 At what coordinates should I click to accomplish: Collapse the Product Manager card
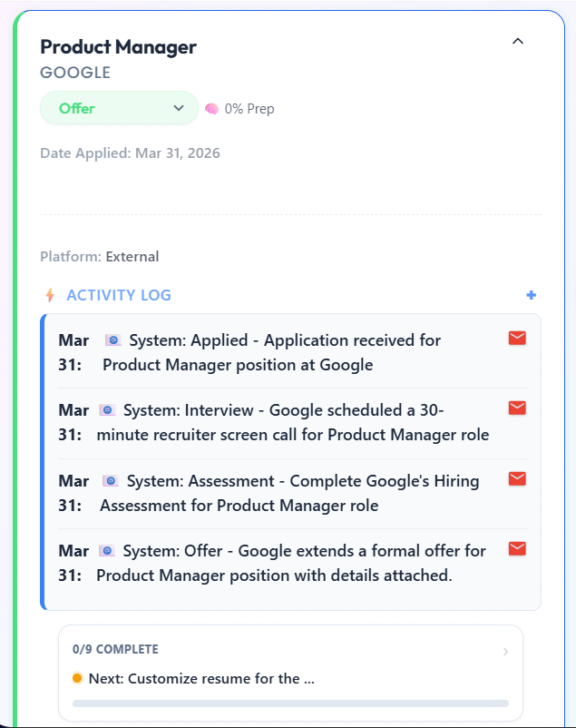click(518, 41)
